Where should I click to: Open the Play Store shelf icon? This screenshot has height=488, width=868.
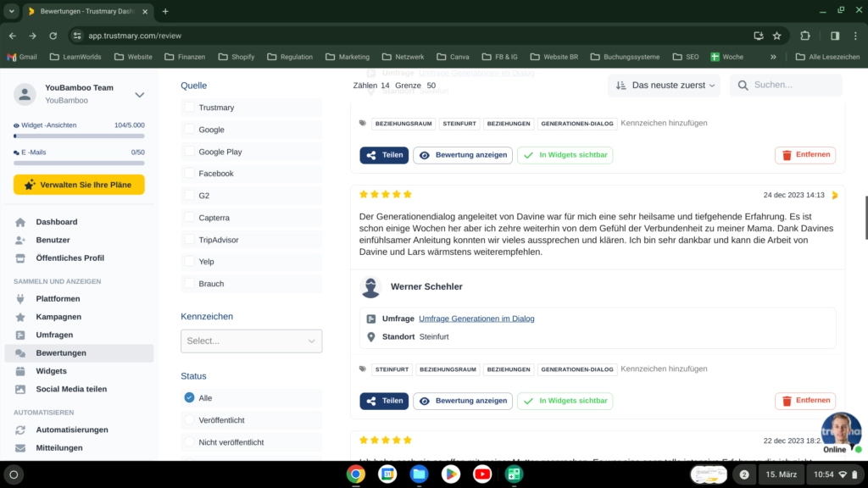pos(451,474)
